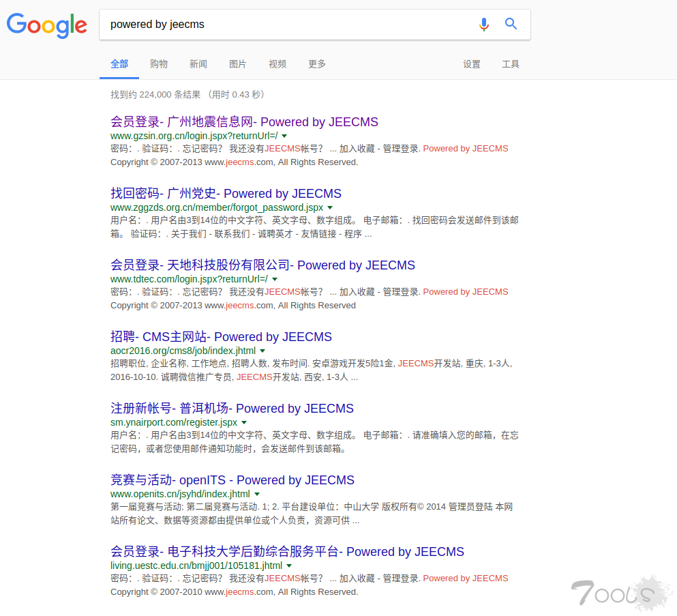The height and width of the screenshot is (616, 677).
Task: Open result 注册新帐号- 普洱机场
Action: [232, 409]
